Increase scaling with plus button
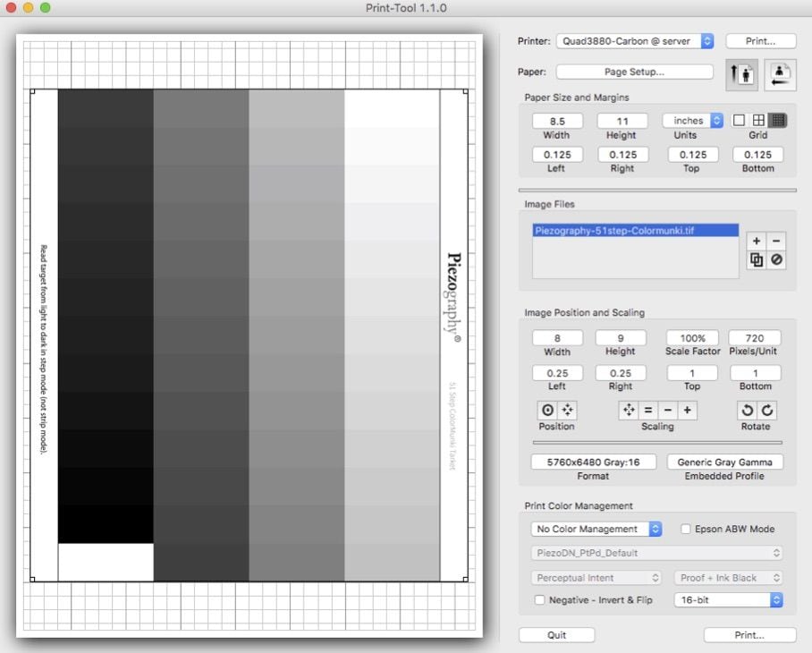Viewport: 812px width, 653px height. tap(687, 410)
